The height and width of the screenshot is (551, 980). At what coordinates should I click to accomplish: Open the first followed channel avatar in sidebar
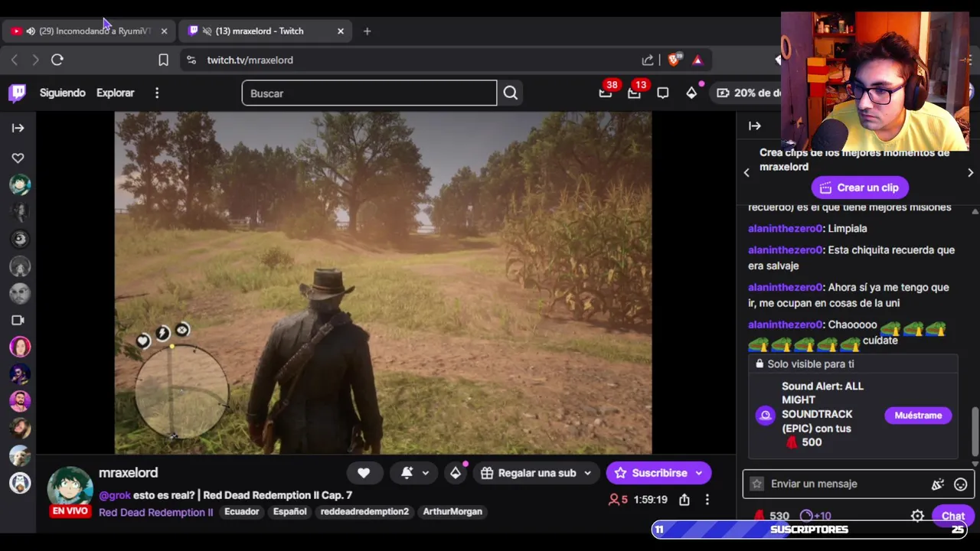click(20, 184)
